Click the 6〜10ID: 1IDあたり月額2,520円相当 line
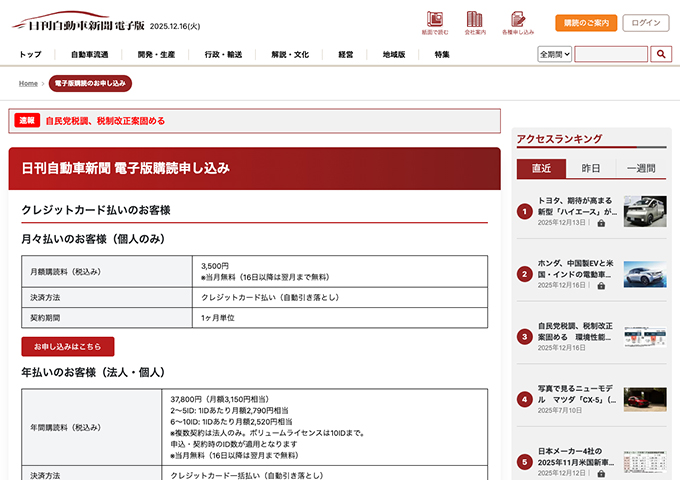680x480 pixels. point(231,421)
